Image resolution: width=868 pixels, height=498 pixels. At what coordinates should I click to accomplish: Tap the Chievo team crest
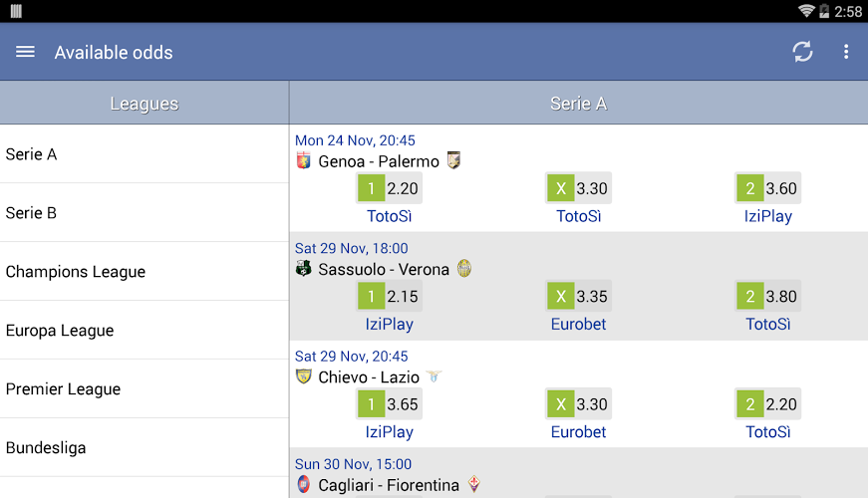[304, 376]
